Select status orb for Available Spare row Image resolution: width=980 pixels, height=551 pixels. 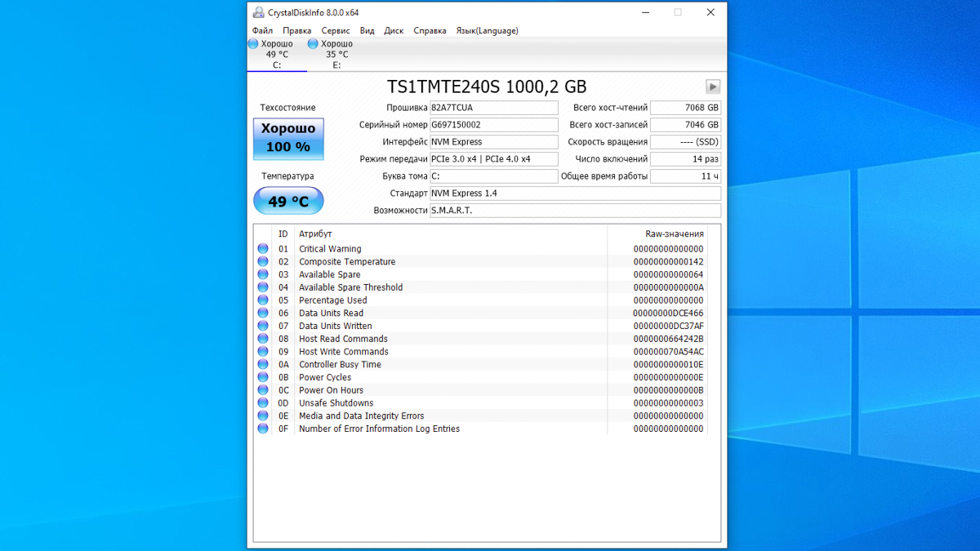(263, 274)
